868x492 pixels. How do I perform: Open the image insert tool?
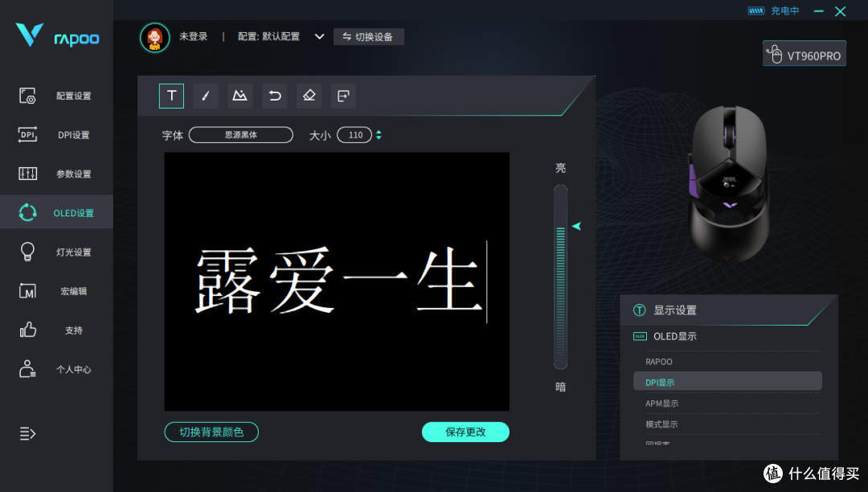[240, 96]
